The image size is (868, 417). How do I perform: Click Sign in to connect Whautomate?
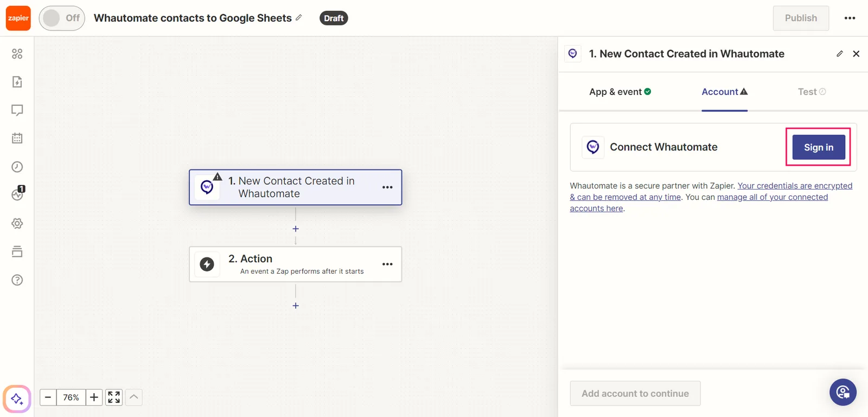point(819,147)
